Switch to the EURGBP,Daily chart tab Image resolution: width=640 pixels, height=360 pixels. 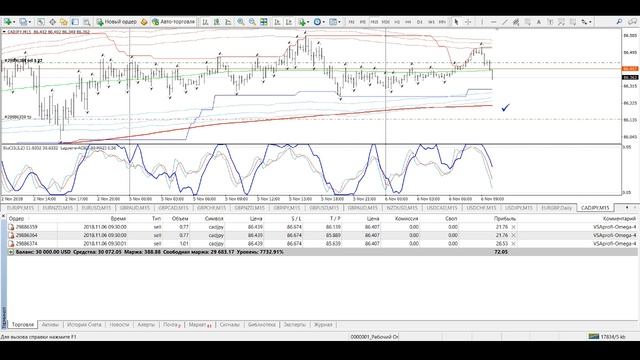pos(556,208)
